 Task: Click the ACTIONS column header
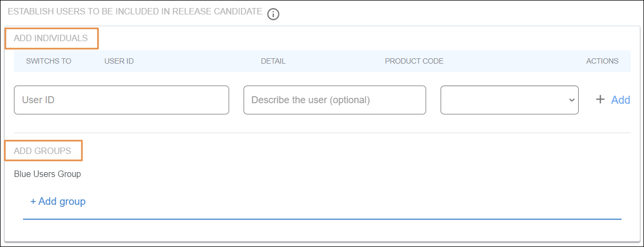click(602, 61)
